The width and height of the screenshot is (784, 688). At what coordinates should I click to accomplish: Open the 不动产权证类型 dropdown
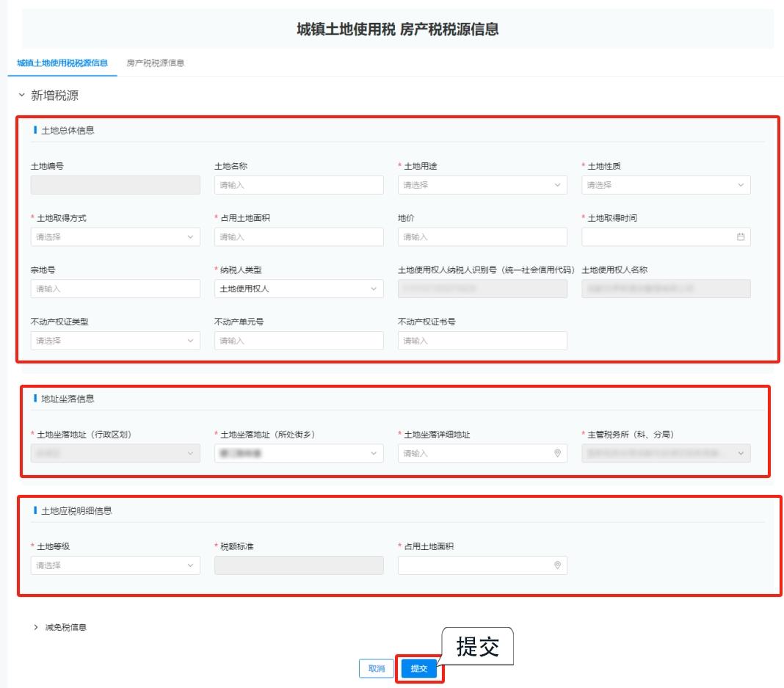tap(115, 341)
